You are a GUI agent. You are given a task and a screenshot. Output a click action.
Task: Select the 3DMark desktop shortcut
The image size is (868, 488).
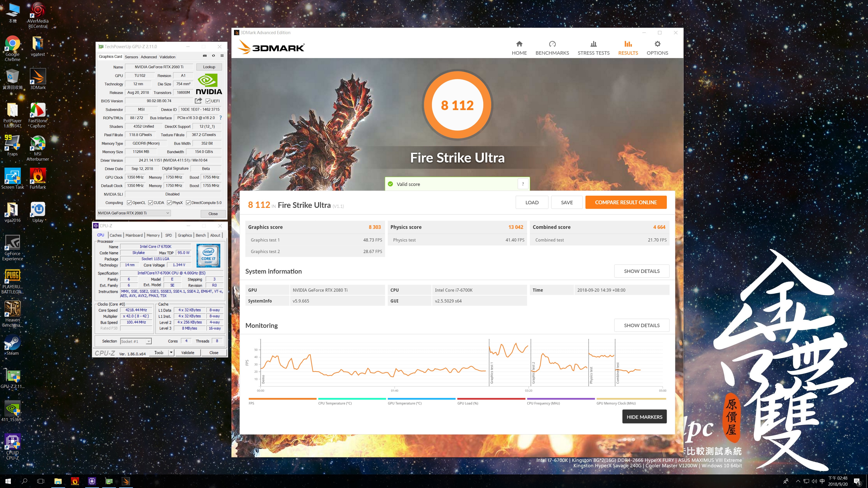pos(38,79)
